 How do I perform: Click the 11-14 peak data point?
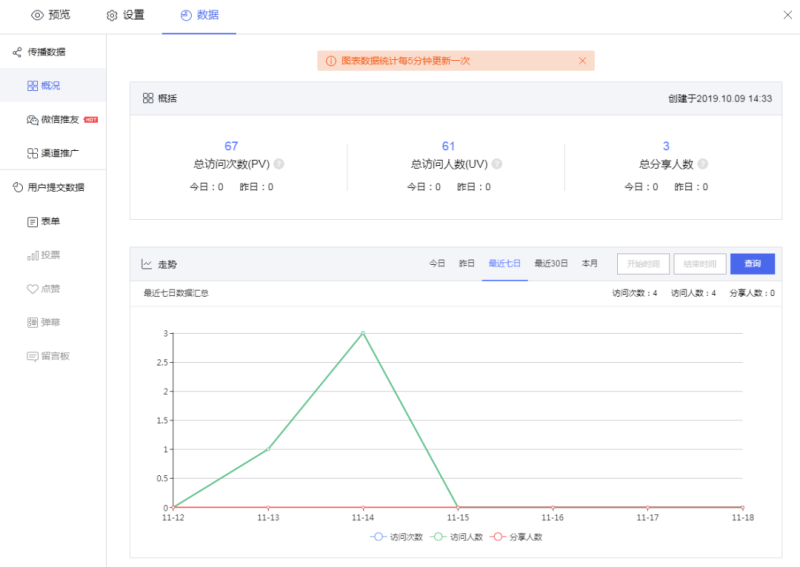[x=363, y=333]
